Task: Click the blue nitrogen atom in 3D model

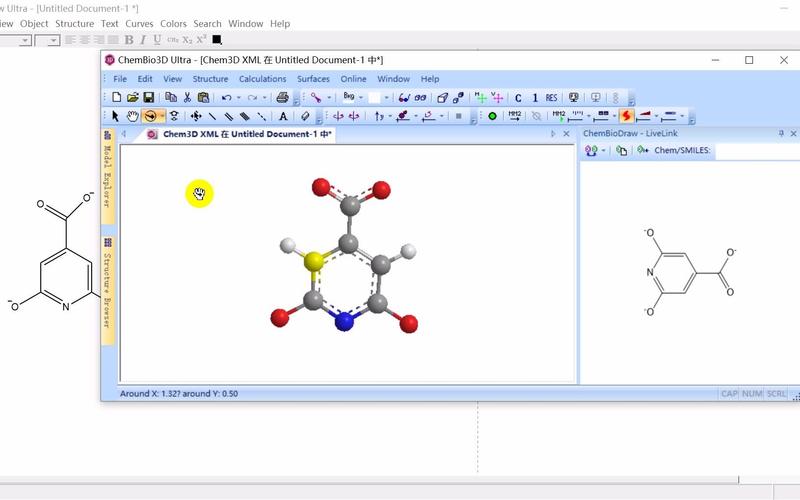Action: pyautogui.click(x=345, y=321)
